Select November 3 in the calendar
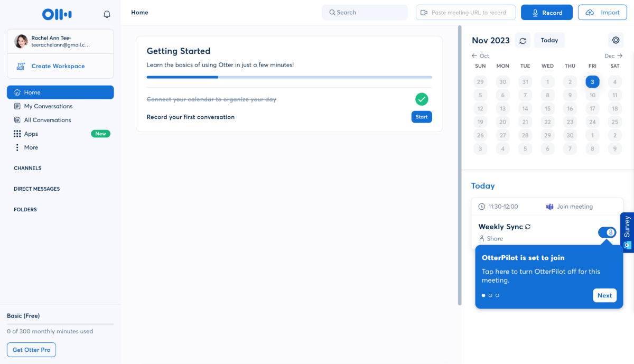The width and height of the screenshot is (634, 364). click(592, 81)
